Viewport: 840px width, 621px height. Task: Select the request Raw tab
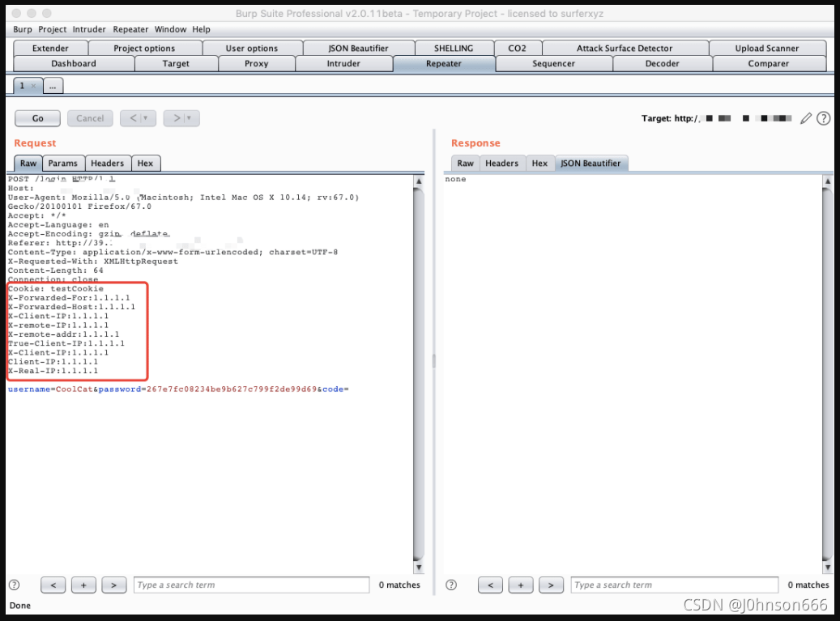click(28, 164)
